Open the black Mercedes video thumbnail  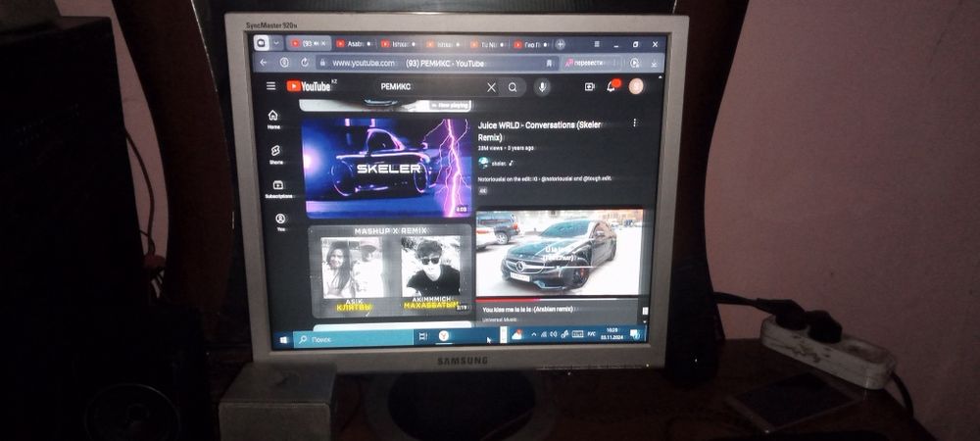(x=560, y=253)
